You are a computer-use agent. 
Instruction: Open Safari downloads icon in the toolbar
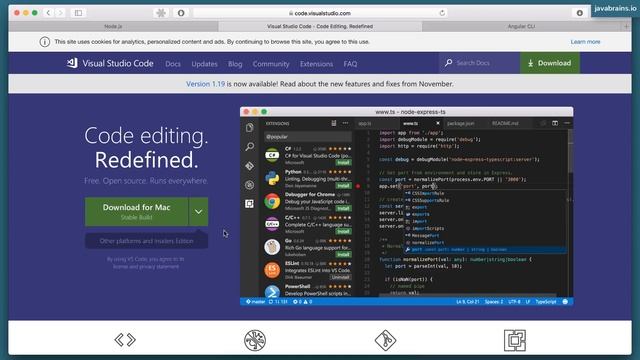pyautogui.click(x=580, y=13)
